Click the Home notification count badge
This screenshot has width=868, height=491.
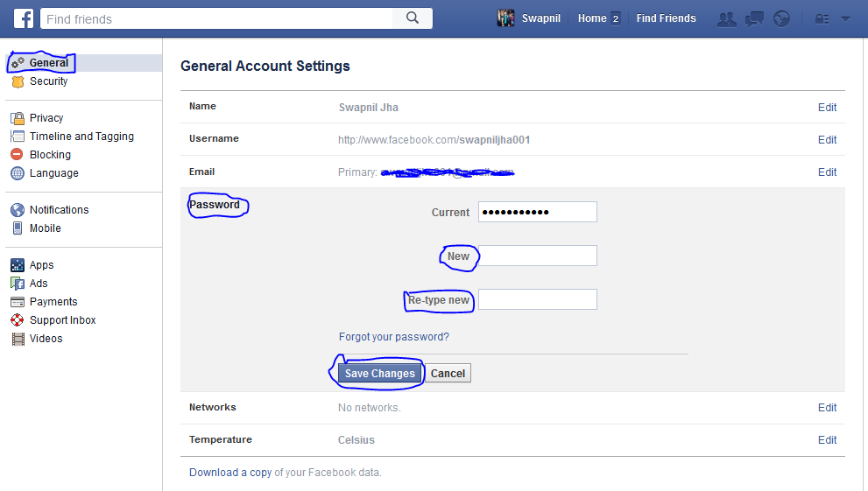click(x=615, y=18)
